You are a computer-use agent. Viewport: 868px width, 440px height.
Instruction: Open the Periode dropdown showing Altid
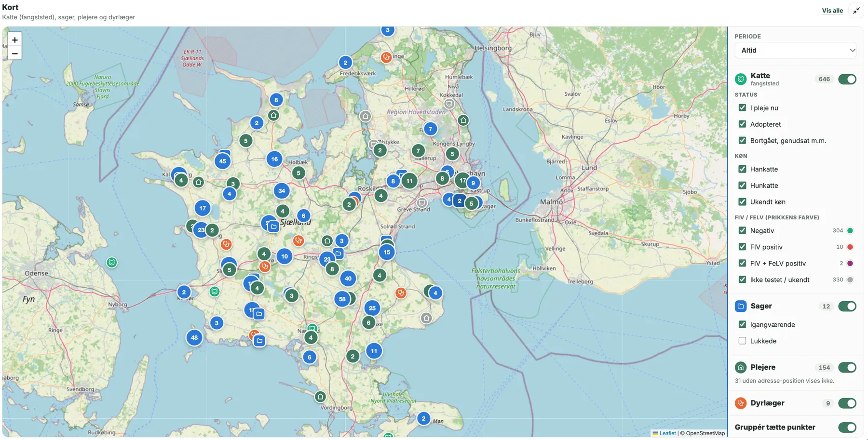pyautogui.click(x=795, y=50)
